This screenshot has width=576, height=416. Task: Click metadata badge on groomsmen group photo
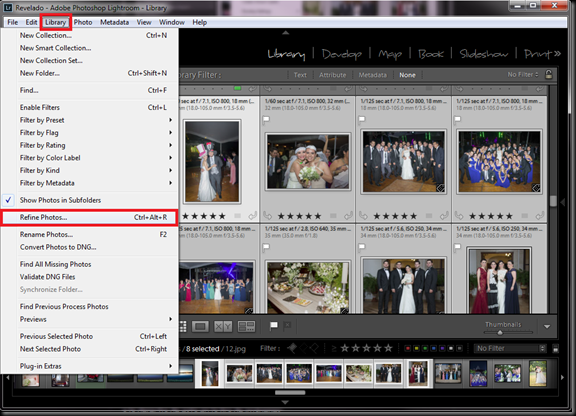440,188
